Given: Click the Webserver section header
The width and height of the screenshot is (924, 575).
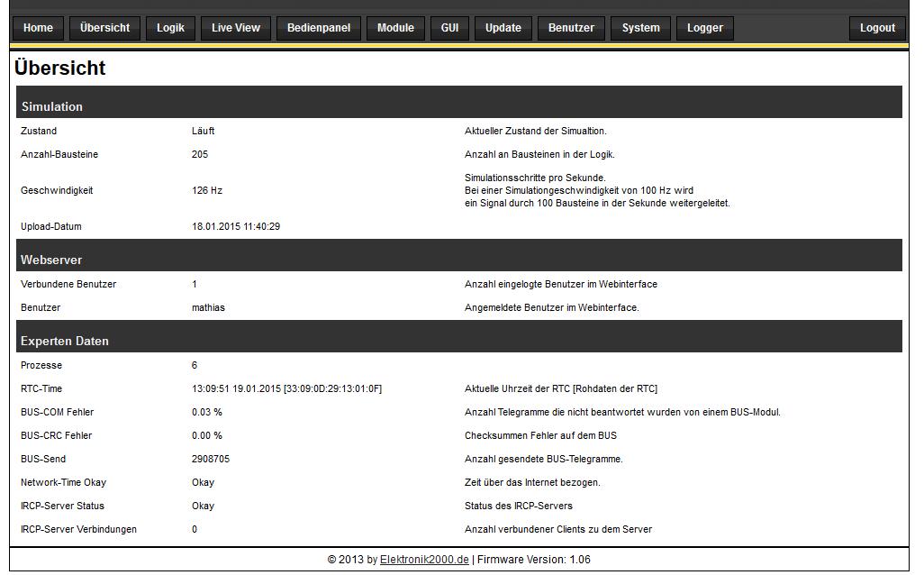Looking at the screenshot, I should point(51,260).
